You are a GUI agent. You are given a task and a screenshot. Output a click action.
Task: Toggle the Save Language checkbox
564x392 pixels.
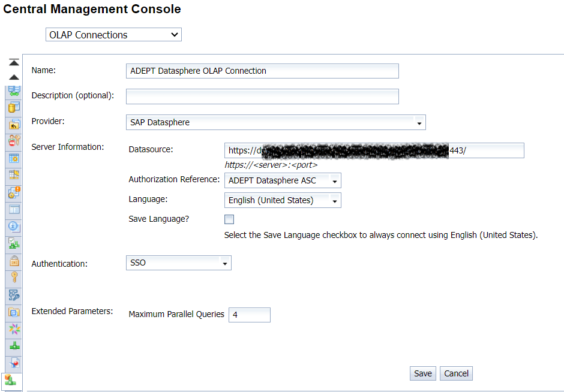[229, 219]
